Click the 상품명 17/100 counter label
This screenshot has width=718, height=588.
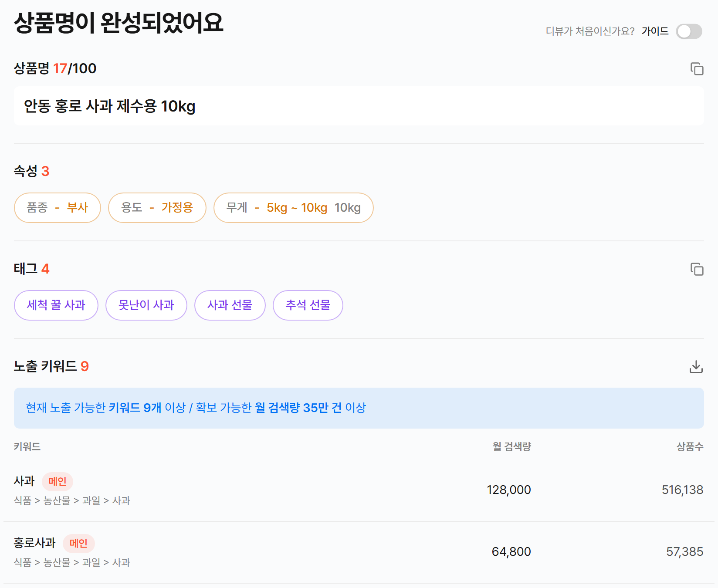(55, 68)
